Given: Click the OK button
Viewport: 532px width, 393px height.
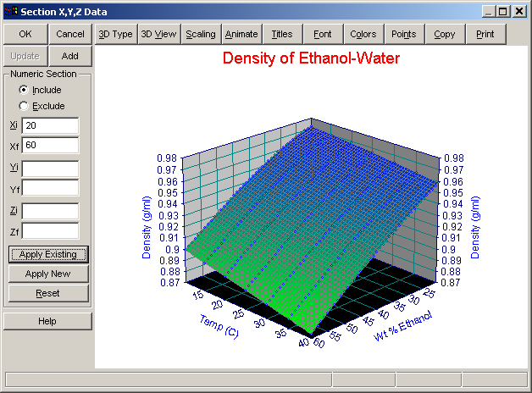Looking at the screenshot, I should (x=25, y=34).
